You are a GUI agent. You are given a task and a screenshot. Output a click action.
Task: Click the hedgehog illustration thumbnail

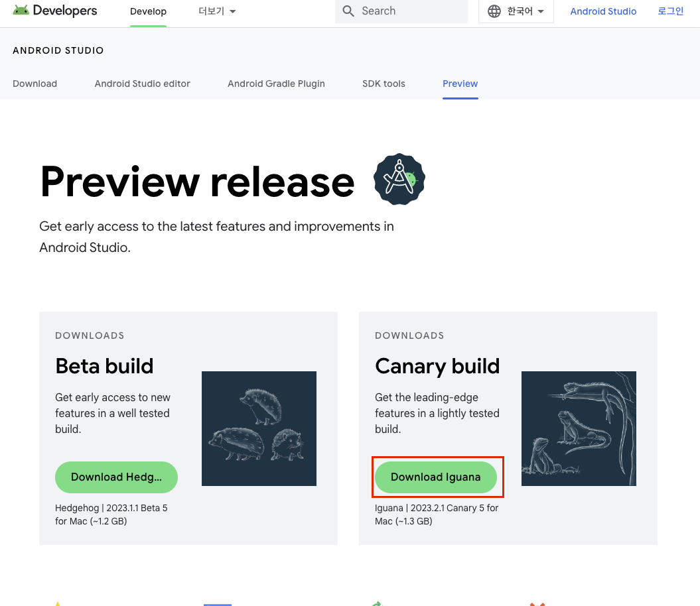click(x=259, y=428)
